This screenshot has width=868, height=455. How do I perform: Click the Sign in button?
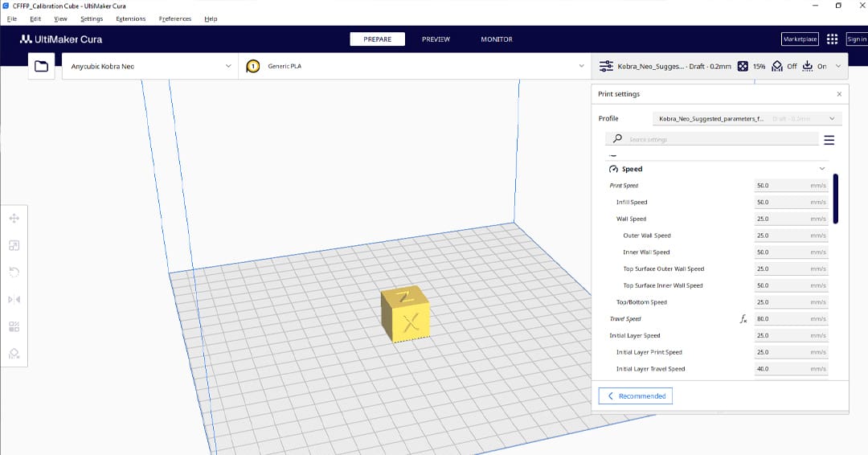(x=857, y=39)
